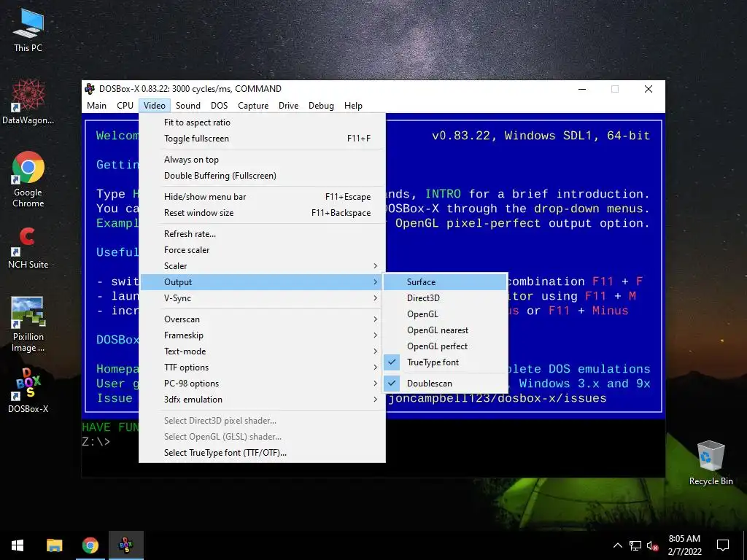Expand the Frameskip submenu
747x560 pixels.
pyautogui.click(x=262, y=335)
